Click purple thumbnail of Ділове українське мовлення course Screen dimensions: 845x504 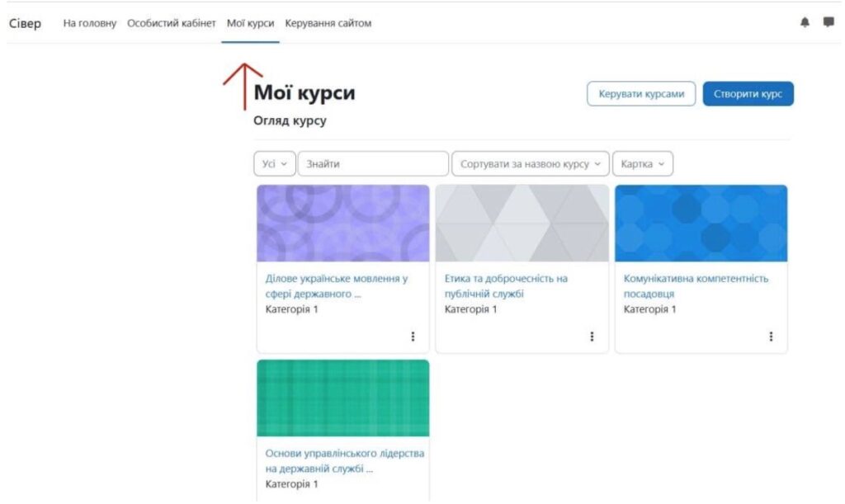342,223
